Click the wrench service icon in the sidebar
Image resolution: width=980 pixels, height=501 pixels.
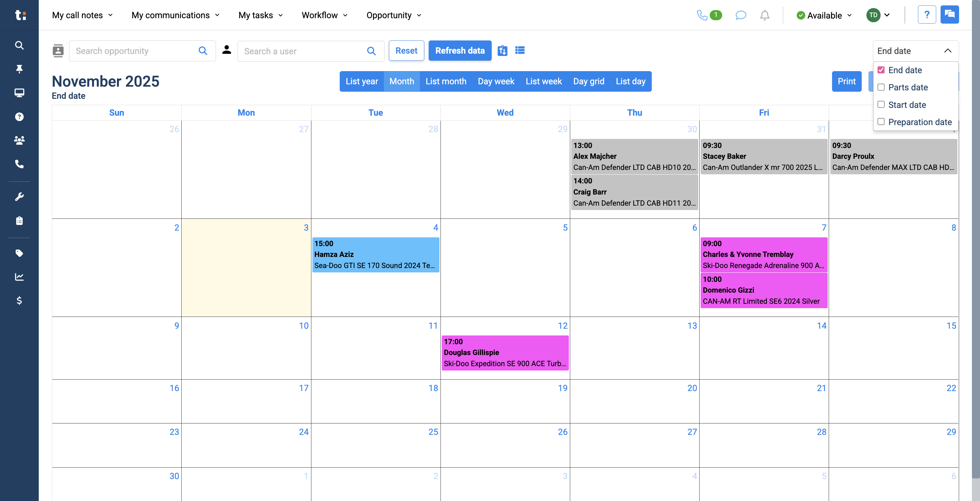19,196
